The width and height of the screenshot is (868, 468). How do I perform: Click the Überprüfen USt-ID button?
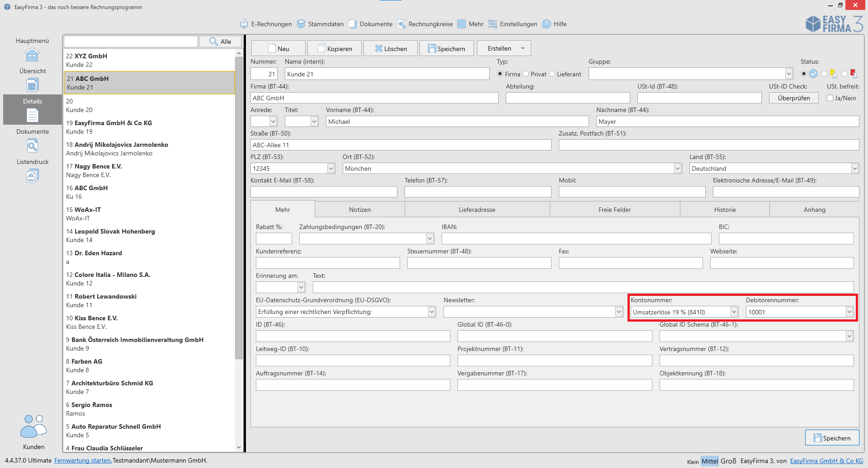(793, 98)
